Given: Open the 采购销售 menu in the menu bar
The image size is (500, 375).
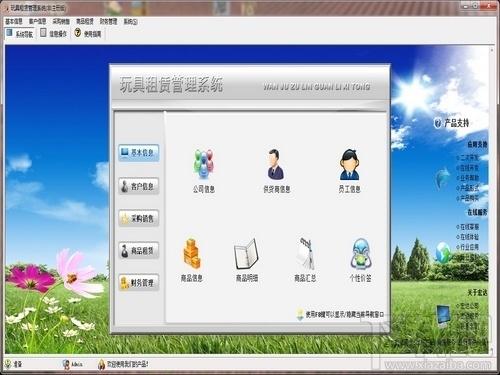Looking at the screenshot, I should click(x=61, y=21).
